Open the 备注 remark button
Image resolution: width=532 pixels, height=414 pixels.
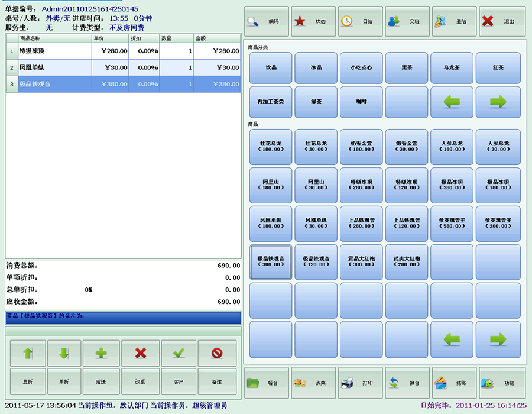point(217,381)
